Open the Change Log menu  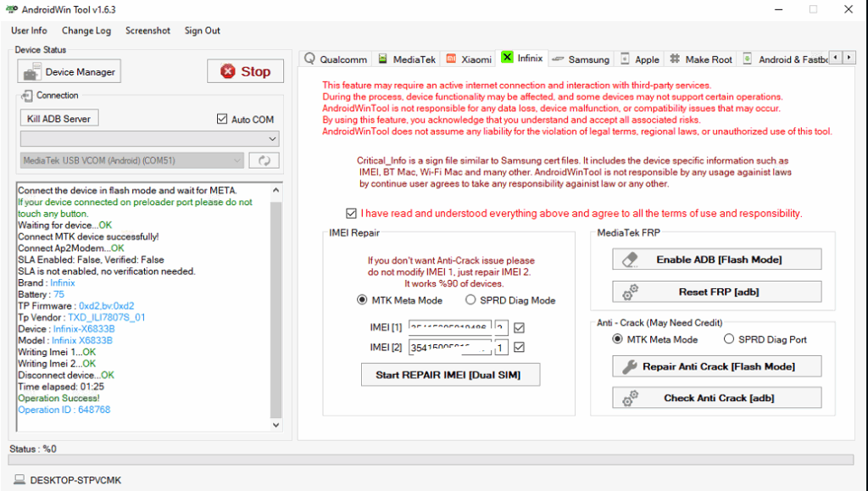pos(86,31)
